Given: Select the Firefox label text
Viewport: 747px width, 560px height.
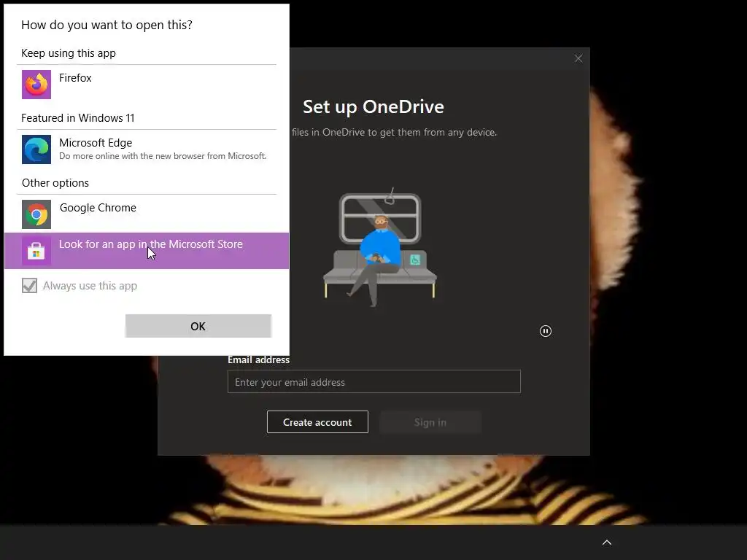Looking at the screenshot, I should click(x=75, y=77).
